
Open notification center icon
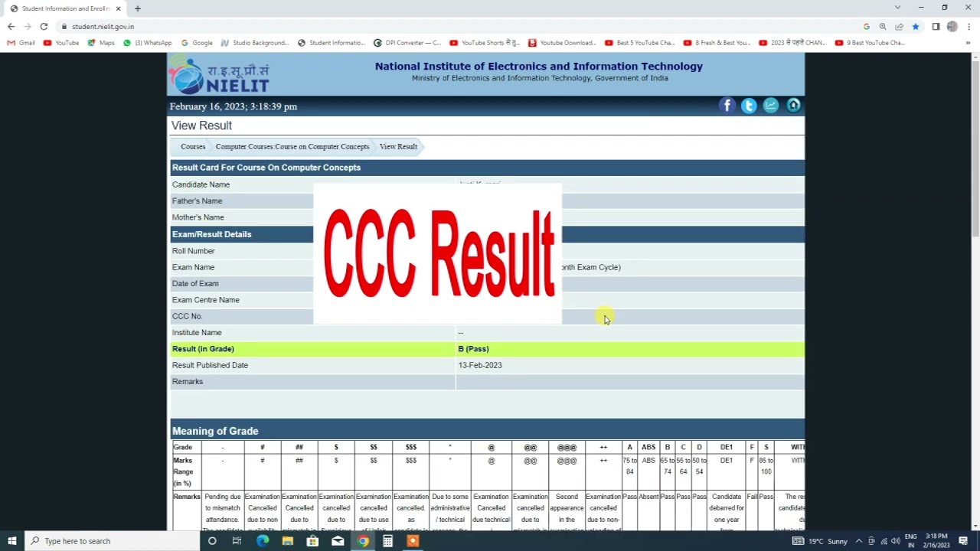coord(963,541)
